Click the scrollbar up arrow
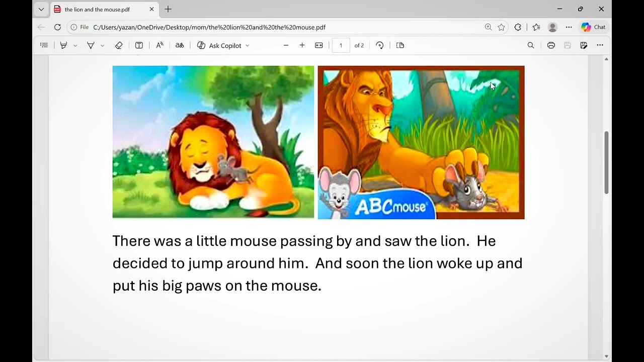 (x=606, y=59)
